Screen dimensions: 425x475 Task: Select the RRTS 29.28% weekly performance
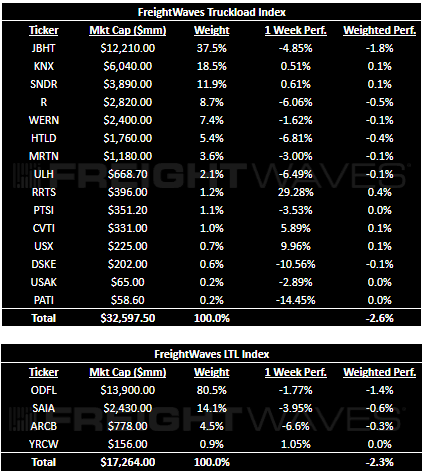point(296,192)
